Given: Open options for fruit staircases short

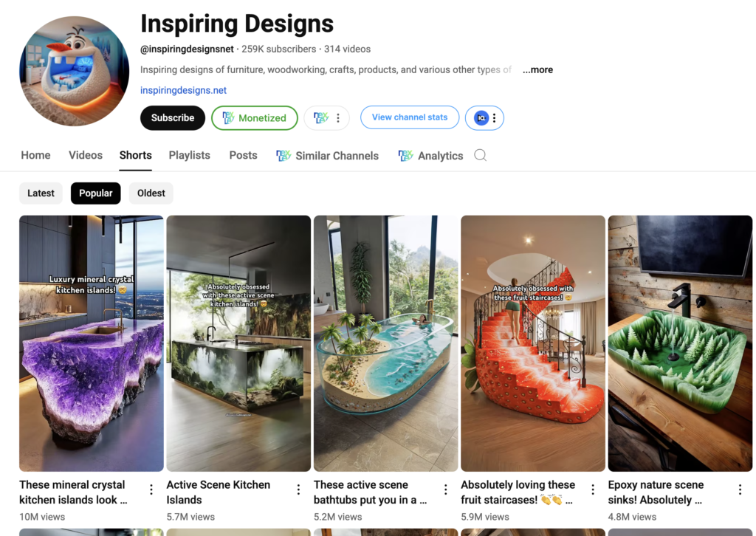Looking at the screenshot, I should coord(593,489).
